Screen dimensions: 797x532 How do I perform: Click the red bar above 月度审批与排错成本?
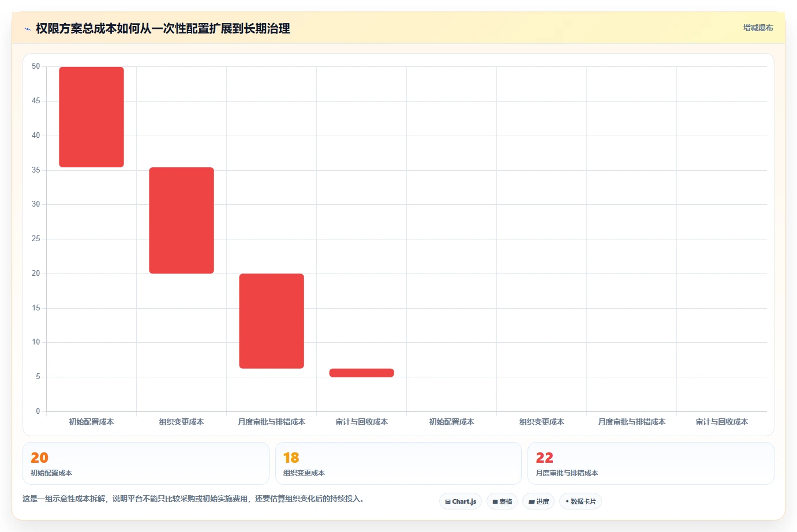[x=272, y=321]
